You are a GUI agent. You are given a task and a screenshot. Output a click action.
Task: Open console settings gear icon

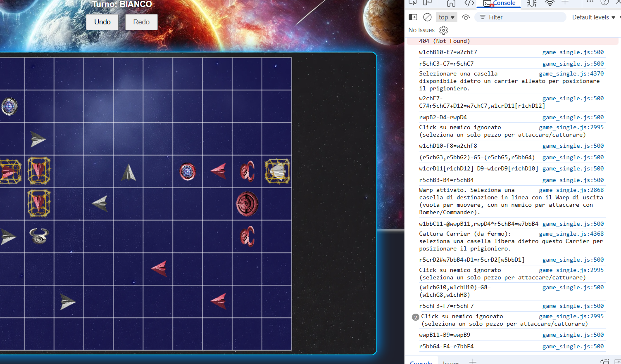point(443,30)
